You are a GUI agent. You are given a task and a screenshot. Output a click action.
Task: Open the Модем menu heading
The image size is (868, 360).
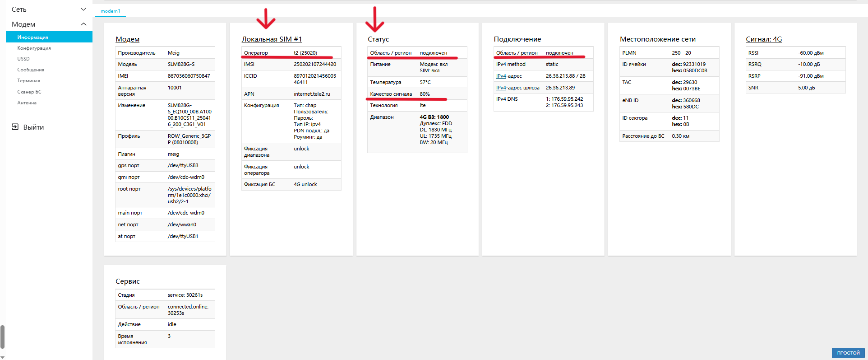pos(23,24)
